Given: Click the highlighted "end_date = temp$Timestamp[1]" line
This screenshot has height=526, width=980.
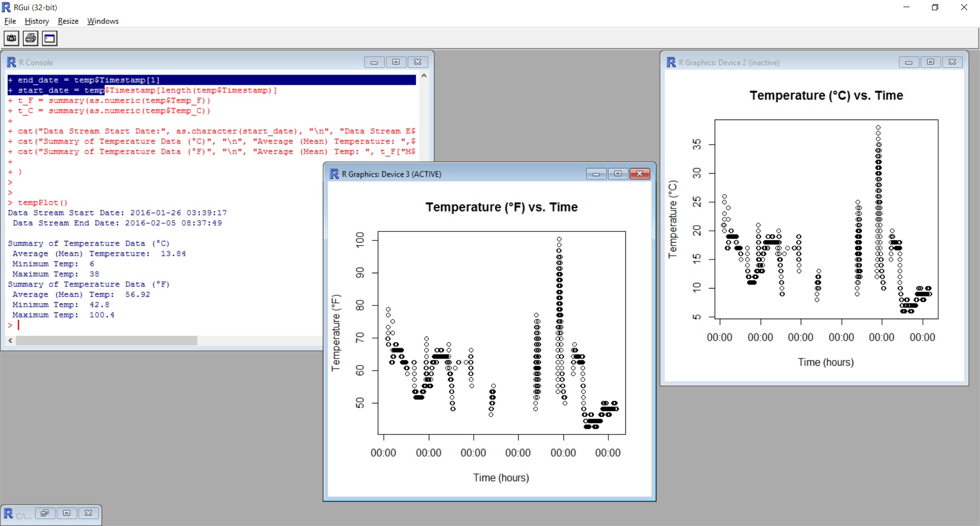Looking at the screenshot, I should point(211,80).
